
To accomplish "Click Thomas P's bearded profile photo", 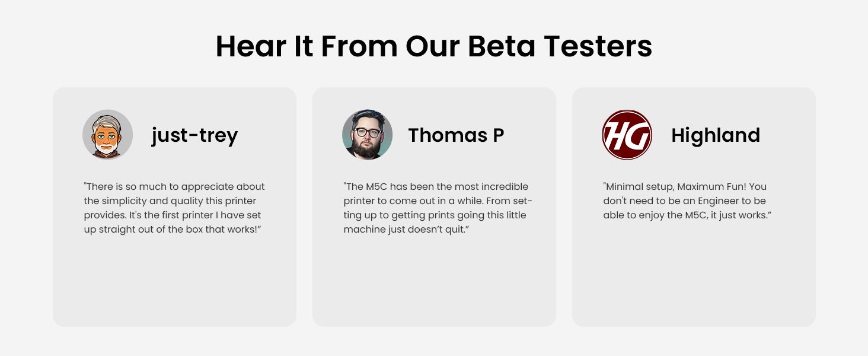I will pos(367,135).
